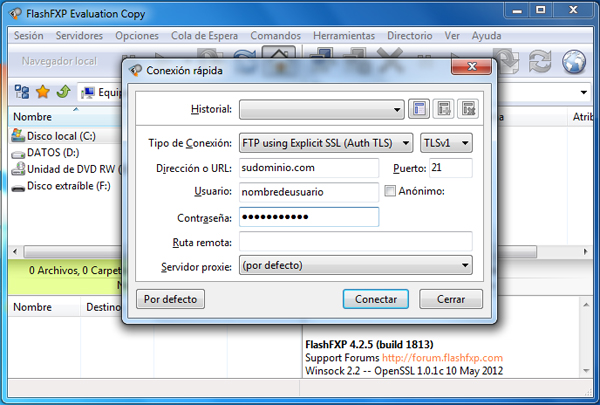This screenshot has height=405, width=600.
Task: Open the Herramientas menu
Action: click(x=344, y=35)
